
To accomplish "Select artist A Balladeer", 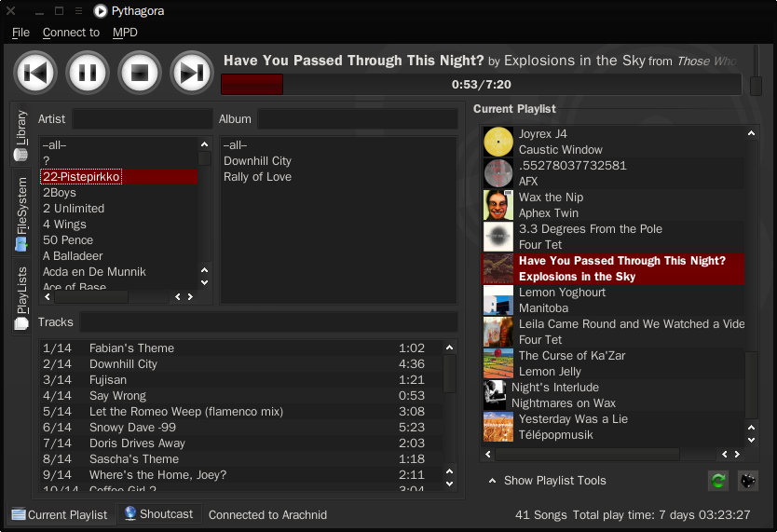I will [x=119, y=256].
